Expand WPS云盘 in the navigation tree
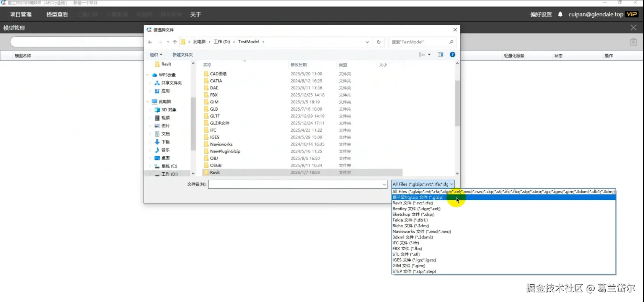644x302 pixels. tap(147, 75)
